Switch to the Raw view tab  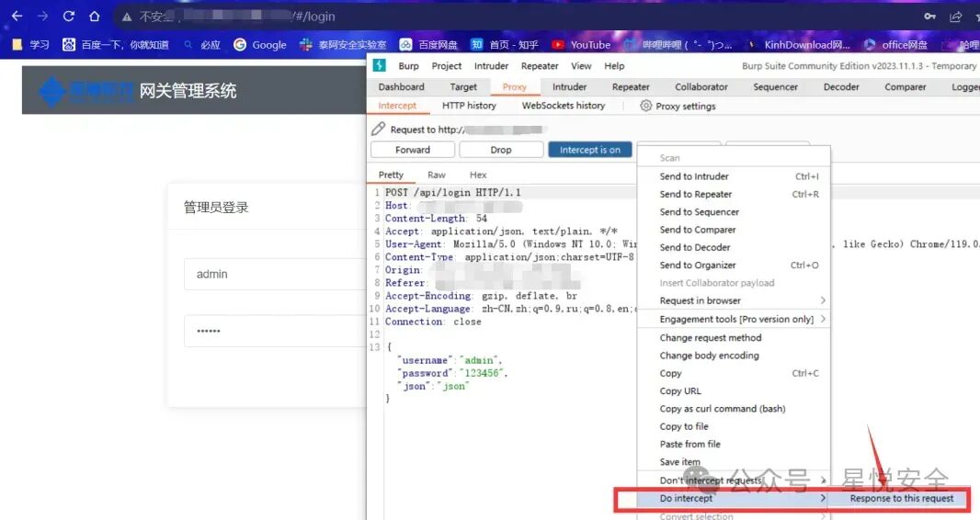tap(437, 175)
